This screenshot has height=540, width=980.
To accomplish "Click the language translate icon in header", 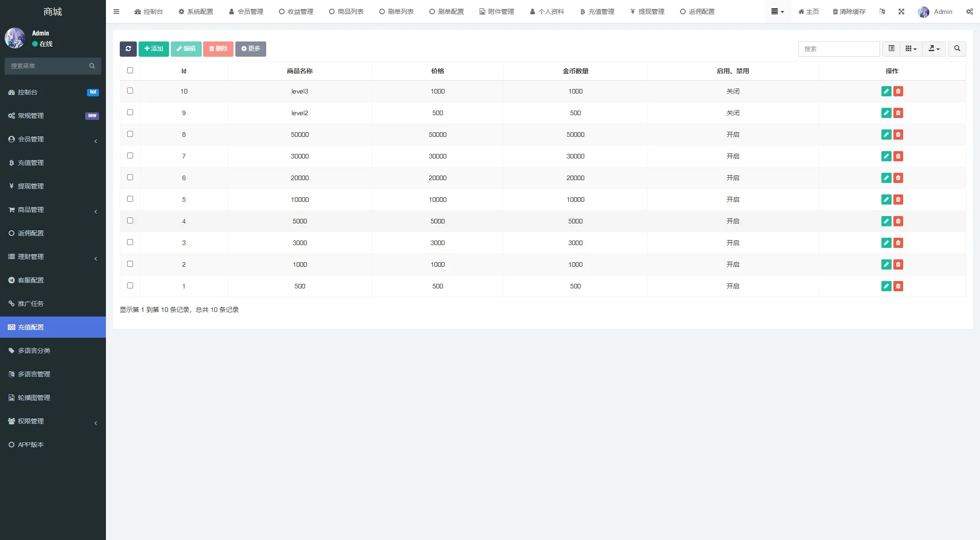I will (882, 12).
